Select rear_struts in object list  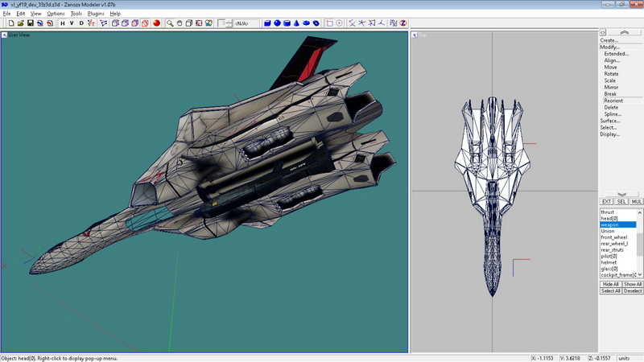pos(617,250)
